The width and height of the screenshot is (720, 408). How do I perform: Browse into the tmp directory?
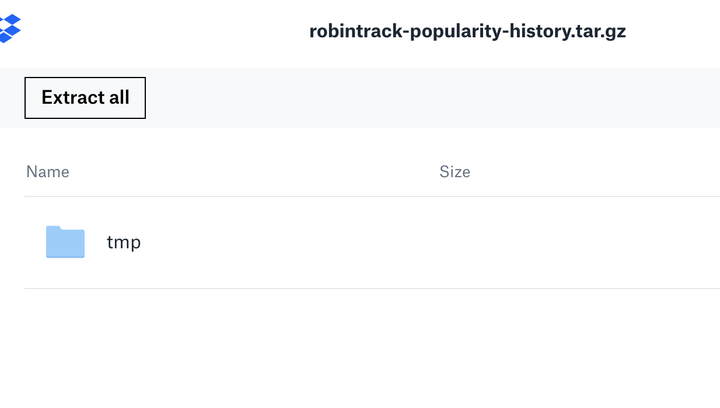pyautogui.click(x=124, y=242)
